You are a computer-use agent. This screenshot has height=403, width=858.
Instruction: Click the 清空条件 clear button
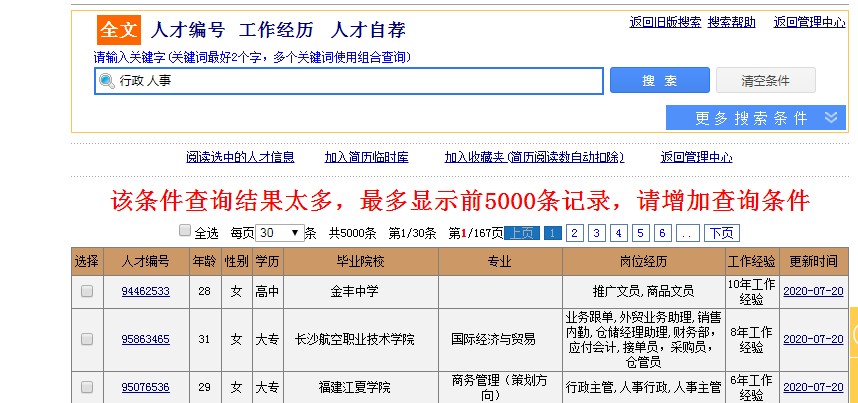tap(766, 80)
